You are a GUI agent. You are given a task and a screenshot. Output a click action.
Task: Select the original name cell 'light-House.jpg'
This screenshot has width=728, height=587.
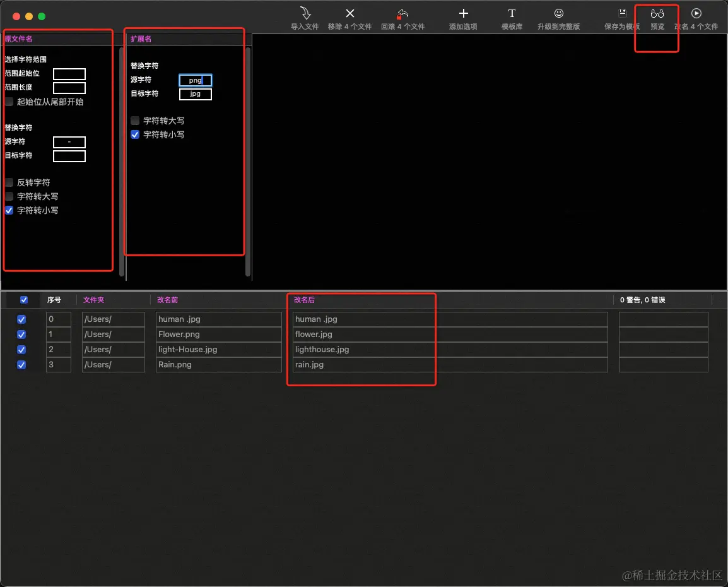tap(219, 349)
